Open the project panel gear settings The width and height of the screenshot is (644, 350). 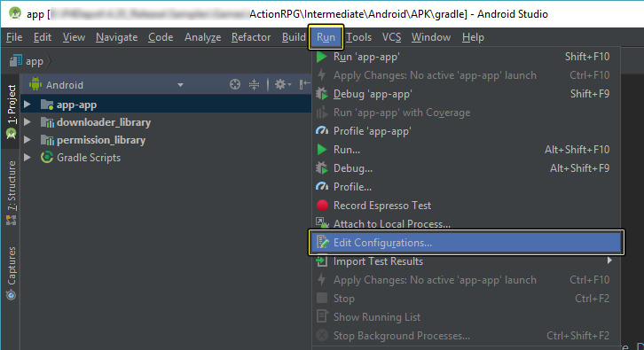click(283, 84)
